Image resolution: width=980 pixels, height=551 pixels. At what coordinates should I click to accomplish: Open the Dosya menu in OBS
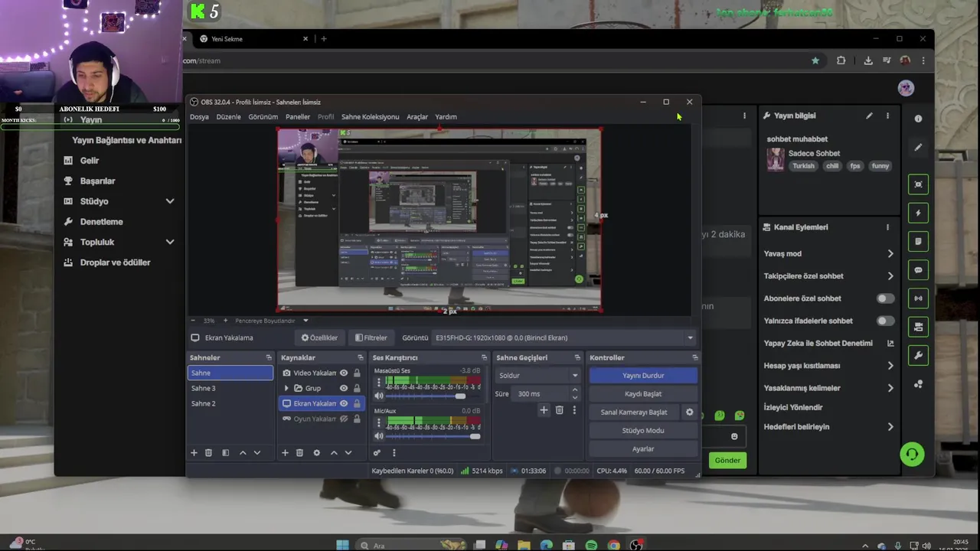(199, 117)
